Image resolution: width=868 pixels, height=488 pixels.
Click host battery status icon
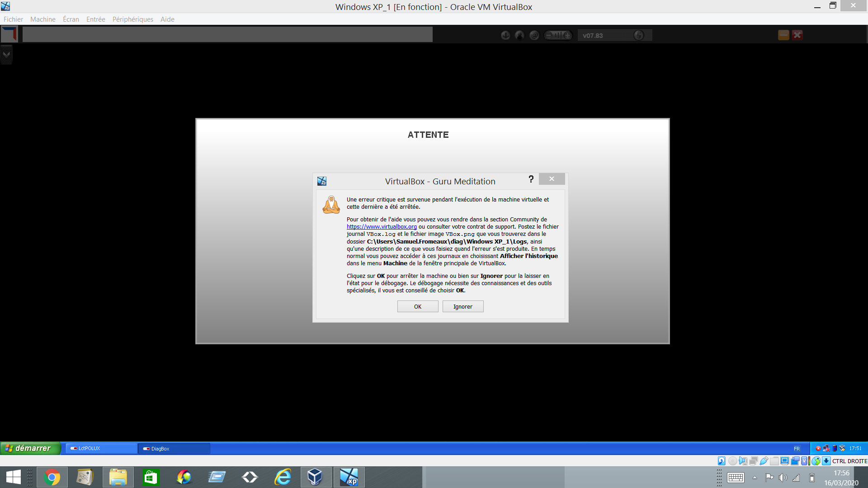pyautogui.click(x=812, y=478)
